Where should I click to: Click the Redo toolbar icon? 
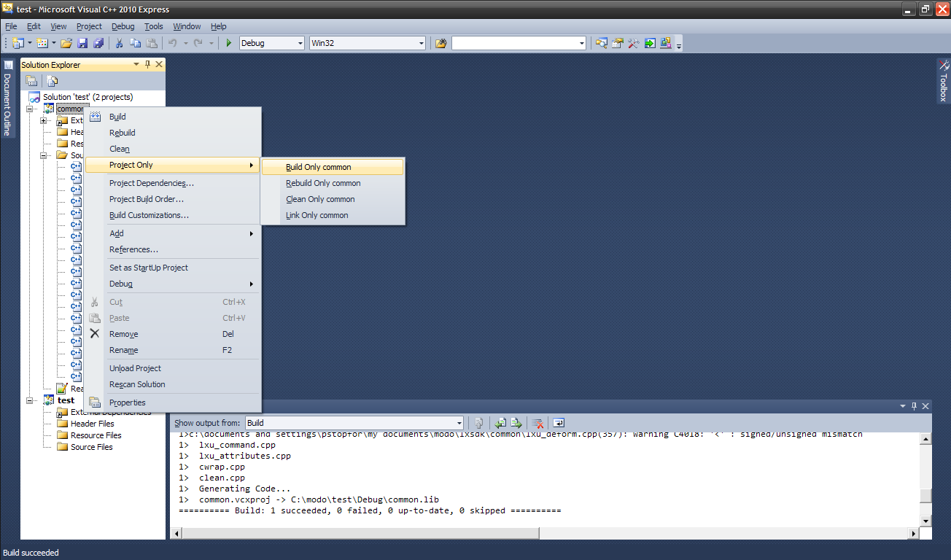tap(199, 43)
